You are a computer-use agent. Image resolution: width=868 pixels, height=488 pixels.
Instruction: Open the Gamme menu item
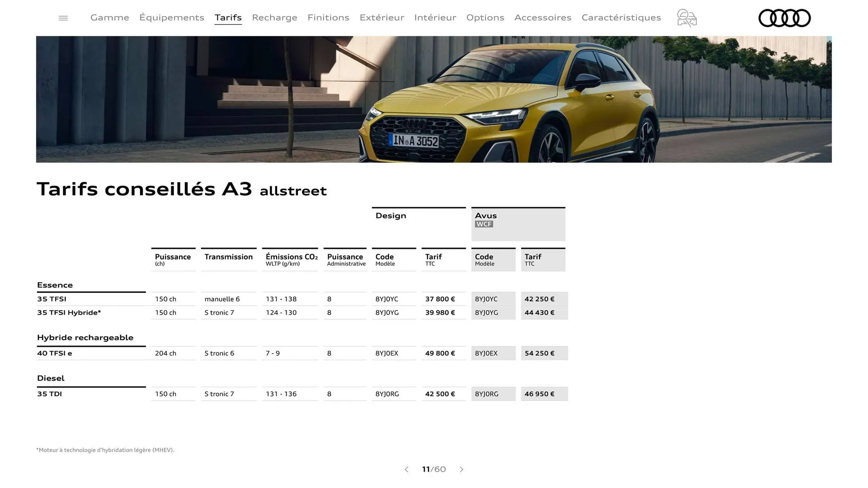point(109,17)
